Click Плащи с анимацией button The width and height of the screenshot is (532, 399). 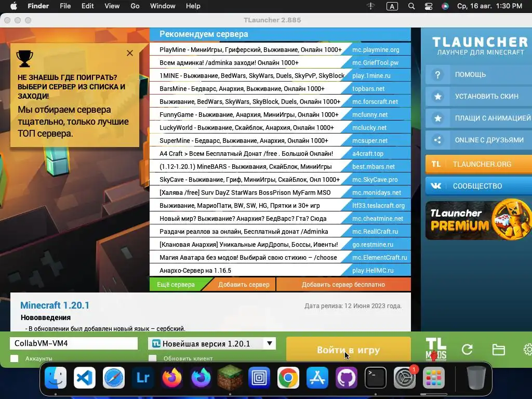(x=478, y=118)
